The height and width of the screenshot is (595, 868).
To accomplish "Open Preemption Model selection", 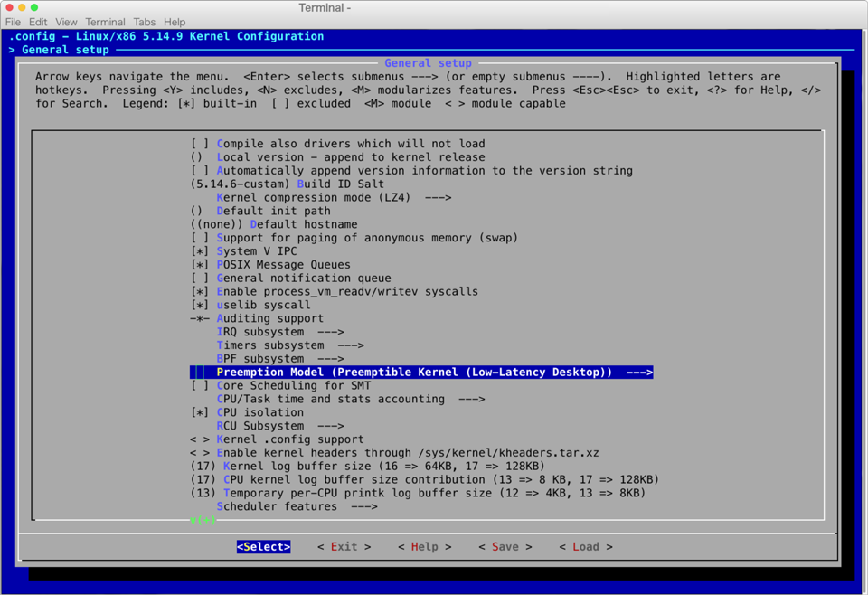I will pos(420,373).
